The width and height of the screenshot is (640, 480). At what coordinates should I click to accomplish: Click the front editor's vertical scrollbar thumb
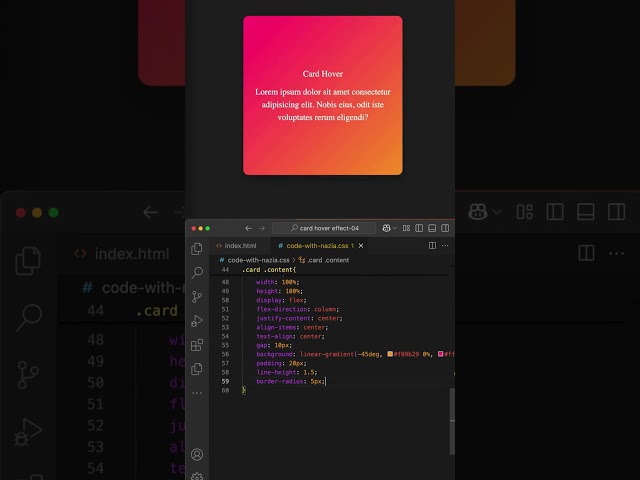click(452, 421)
